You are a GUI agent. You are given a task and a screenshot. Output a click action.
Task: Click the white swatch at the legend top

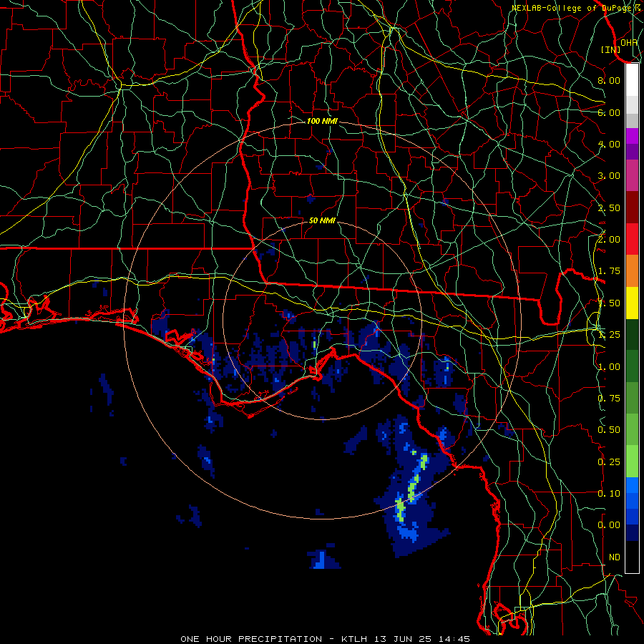click(632, 79)
